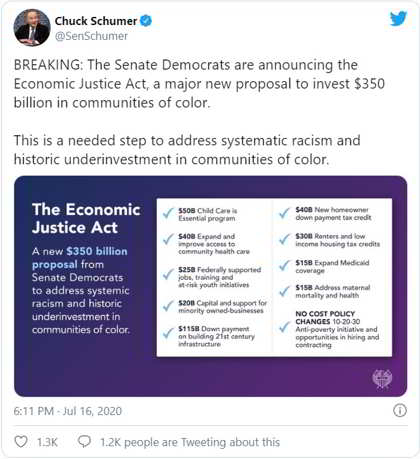Click checkmark beside $20B minority-owned businesses

click(168, 305)
